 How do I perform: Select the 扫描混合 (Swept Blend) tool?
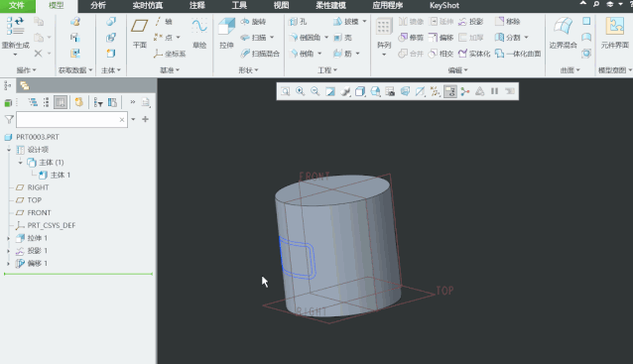tap(260, 54)
